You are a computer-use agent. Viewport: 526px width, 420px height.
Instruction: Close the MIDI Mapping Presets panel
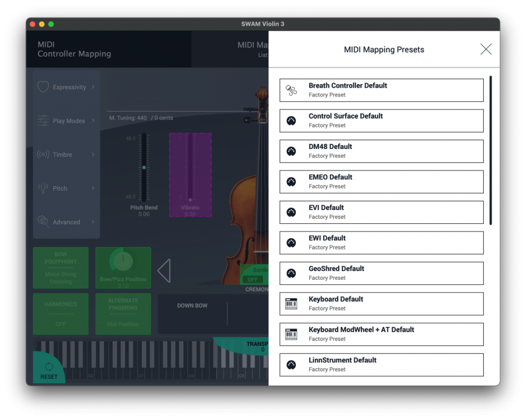[485, 49]
